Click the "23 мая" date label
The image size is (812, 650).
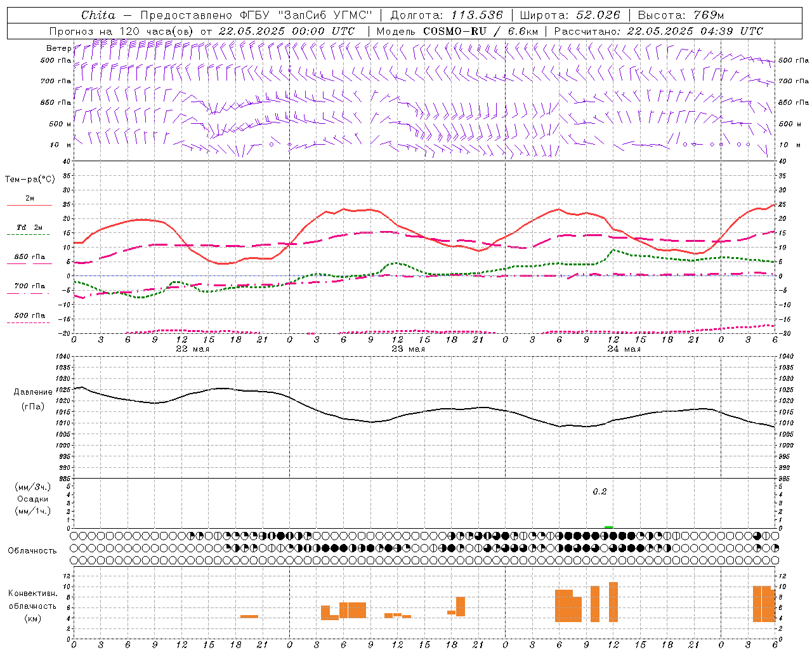tap(408, 349)
